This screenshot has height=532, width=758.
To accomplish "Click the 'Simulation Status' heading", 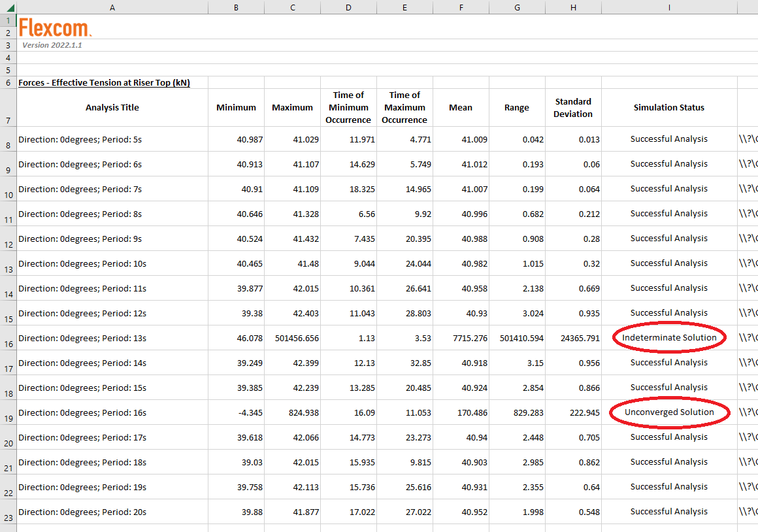I will tap(669, 107).
